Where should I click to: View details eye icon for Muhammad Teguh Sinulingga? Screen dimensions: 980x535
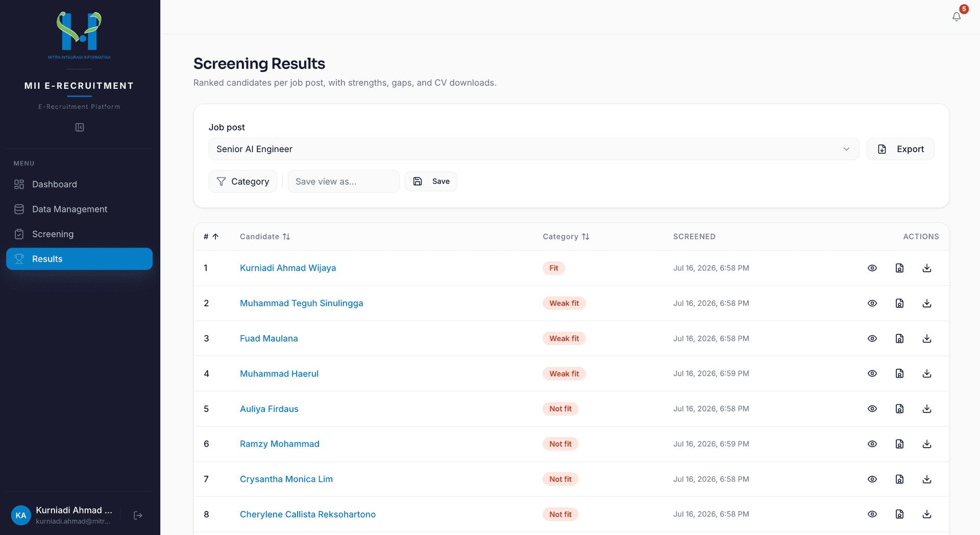pyautogui.click(x=872, y=303)
